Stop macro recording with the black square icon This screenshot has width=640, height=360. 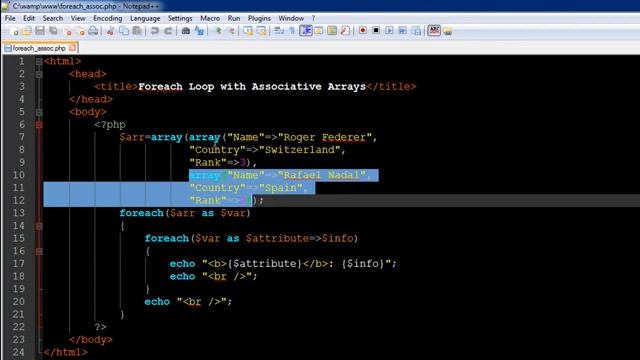point(376,31)
